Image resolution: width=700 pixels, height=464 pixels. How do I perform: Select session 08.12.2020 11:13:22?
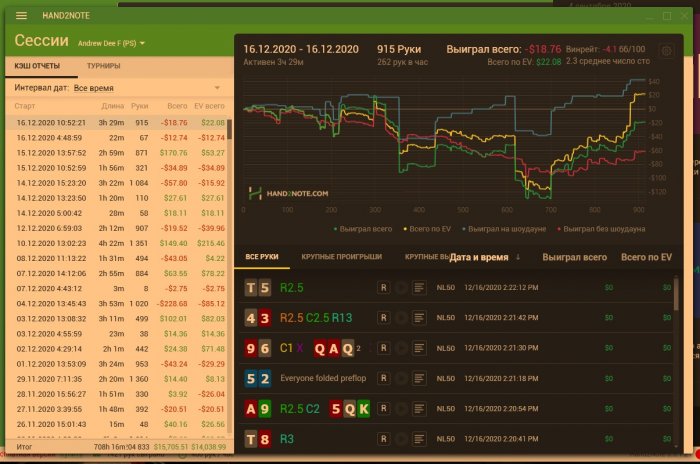118,259
